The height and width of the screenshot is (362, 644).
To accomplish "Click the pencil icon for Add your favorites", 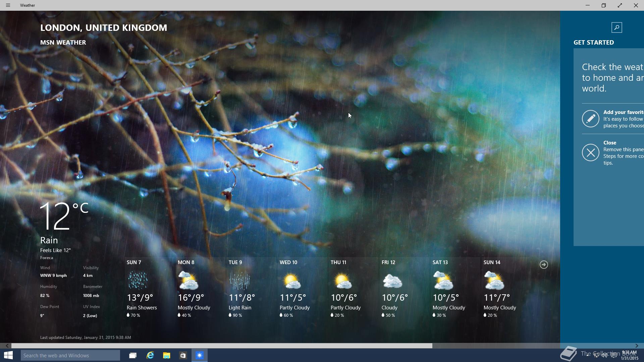I will click(x=591, y=119).
